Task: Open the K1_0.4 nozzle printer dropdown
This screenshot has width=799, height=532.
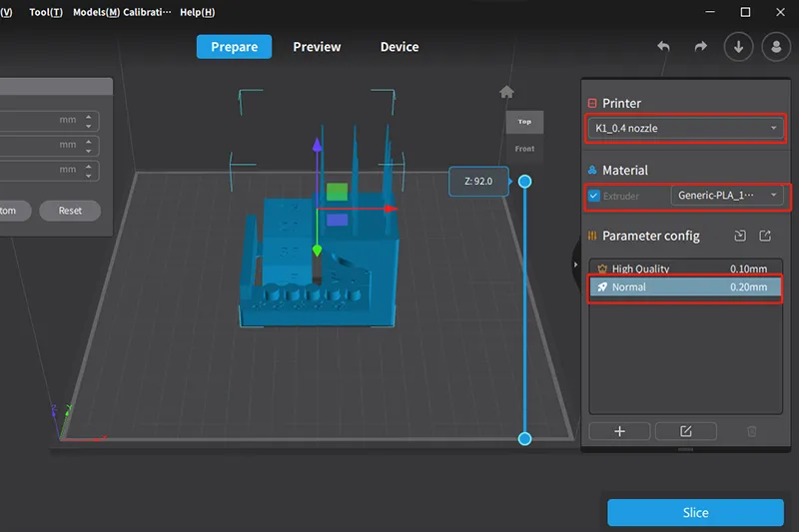Action: pos(685,128)
